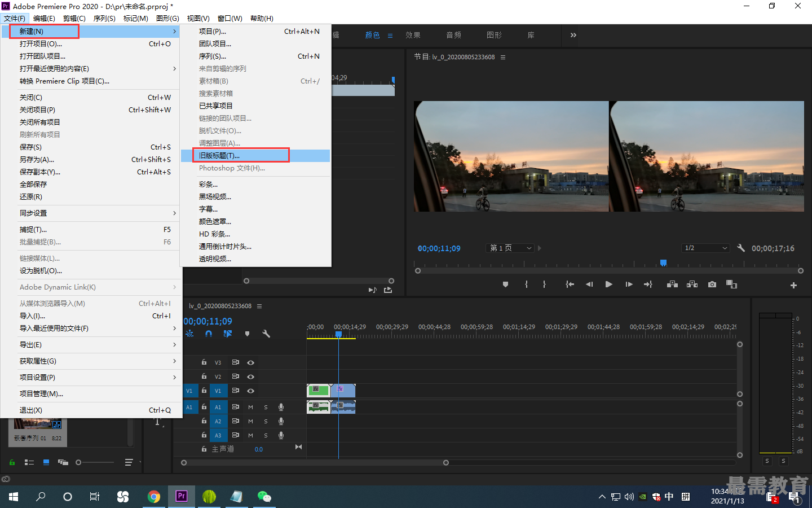Open page selector dropdown '第 1 页'
Viewport: 812px width, 508px height.
pyautogui.click(x=510, y=248)
